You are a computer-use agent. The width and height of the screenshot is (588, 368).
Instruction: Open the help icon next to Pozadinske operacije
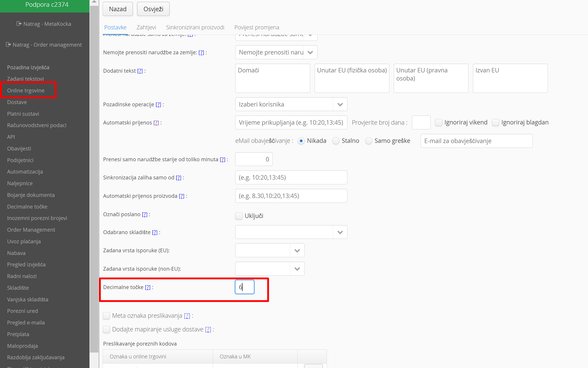tap(159, 105)
